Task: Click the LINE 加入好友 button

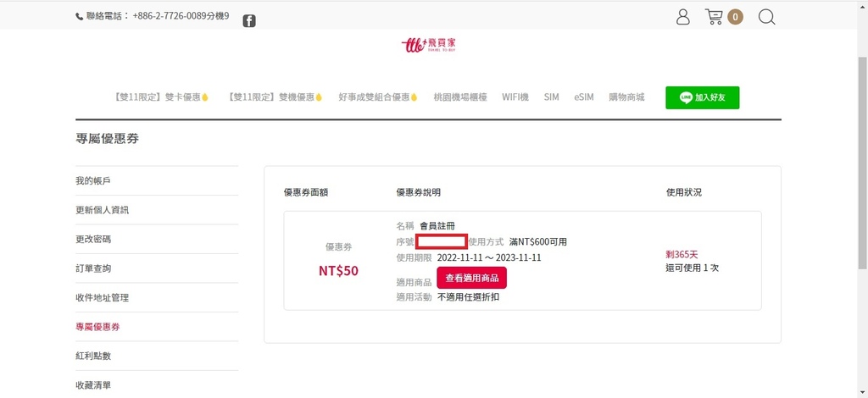Action: click(702, 97)
